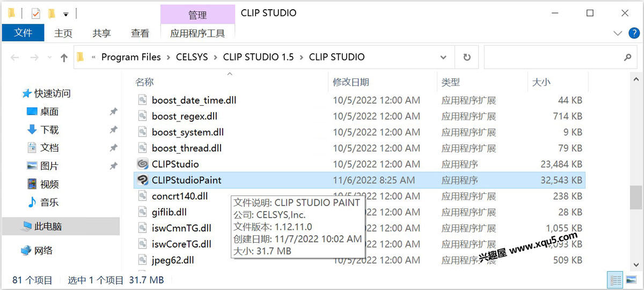Select 此电脑 in navigation pane

point(61,227)
